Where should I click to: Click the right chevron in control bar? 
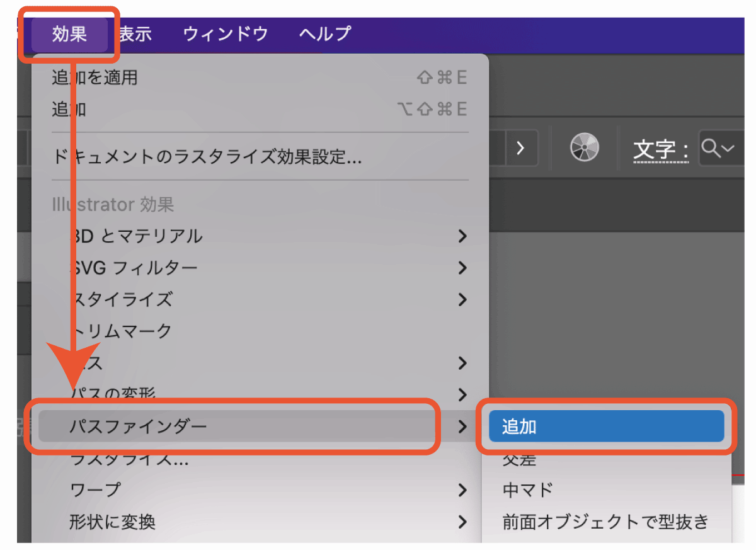tap(520, 149)
